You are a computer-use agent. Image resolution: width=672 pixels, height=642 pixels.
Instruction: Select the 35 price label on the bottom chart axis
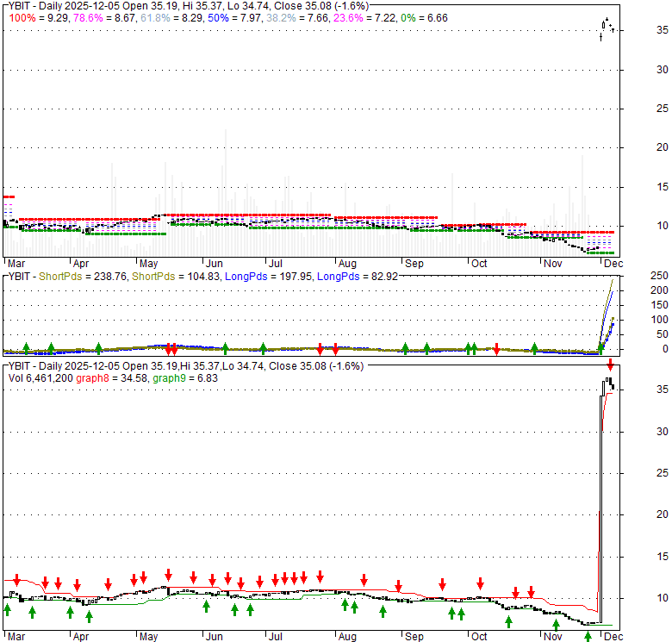663,390
